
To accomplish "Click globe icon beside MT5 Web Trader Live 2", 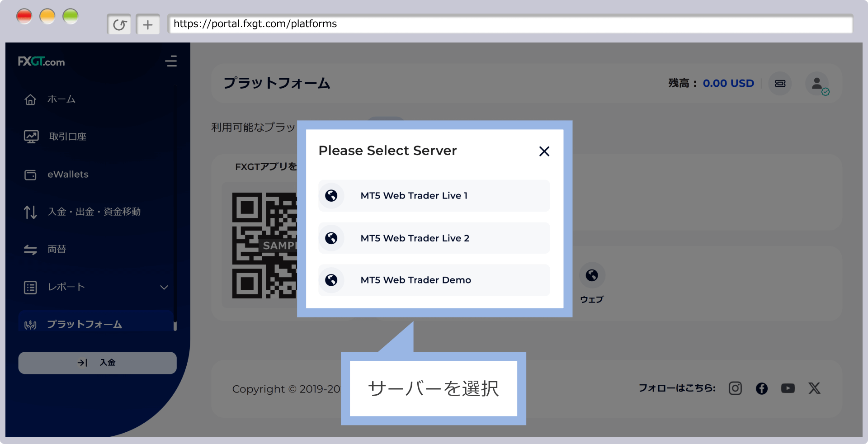I will 331,238.
